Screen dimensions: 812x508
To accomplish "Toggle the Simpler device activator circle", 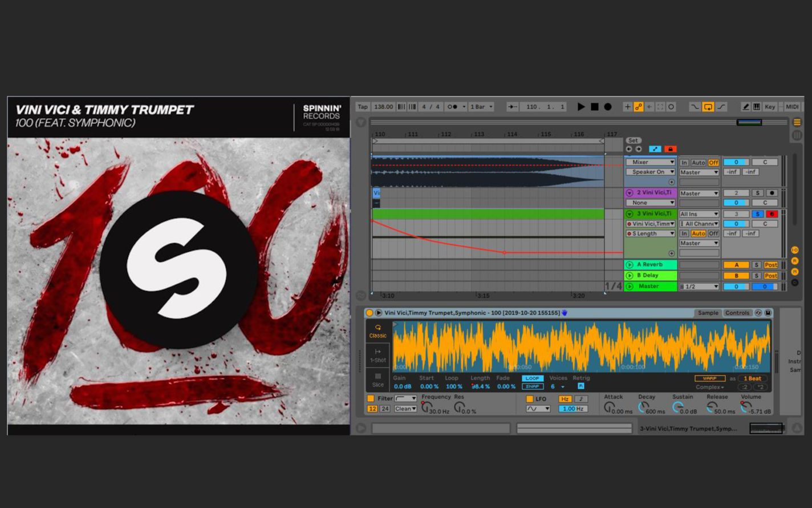I will [369, 313].
